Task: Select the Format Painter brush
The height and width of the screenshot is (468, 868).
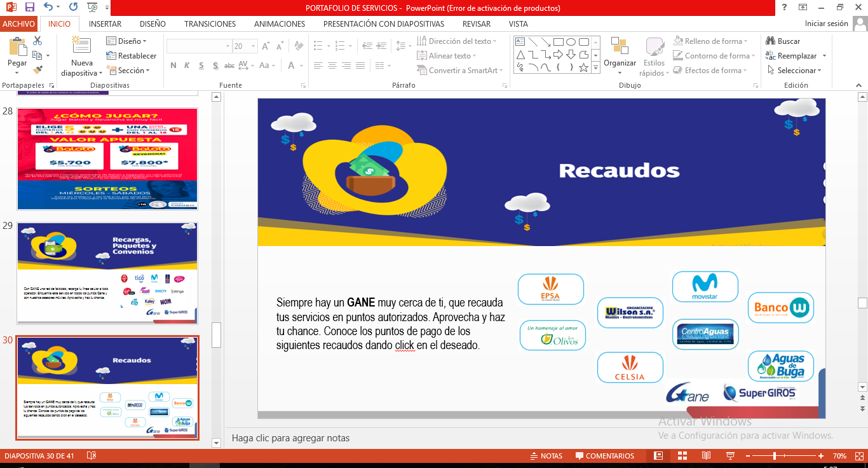Action: [x=37, y=70]
